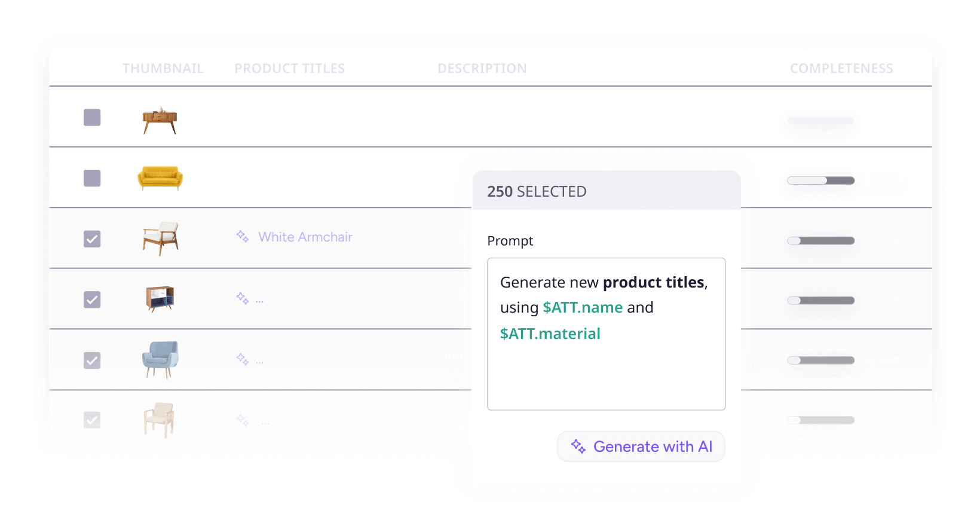This screenshot has width=980, height=526.
Task: Sort by the Completeness column header
Action: pos(841,69)
